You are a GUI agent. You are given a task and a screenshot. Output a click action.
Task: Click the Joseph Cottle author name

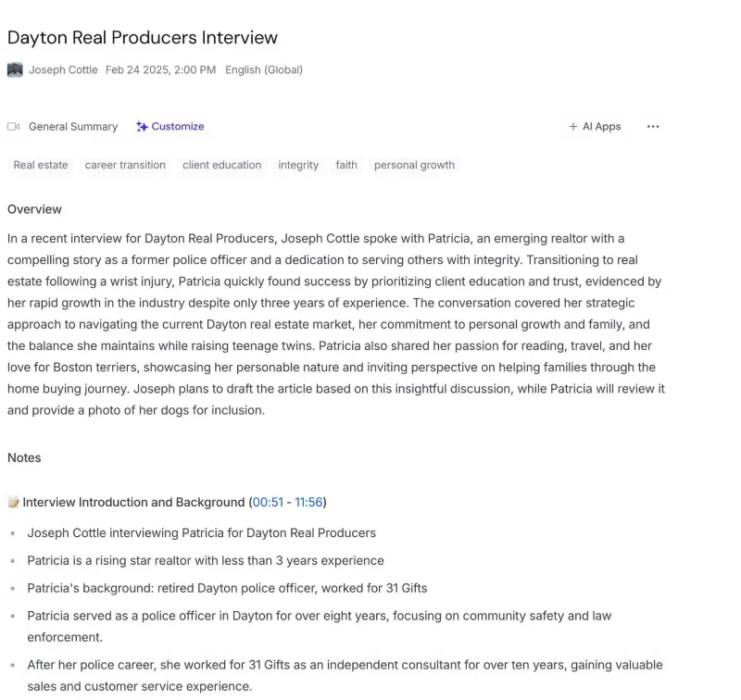point(63,69)
